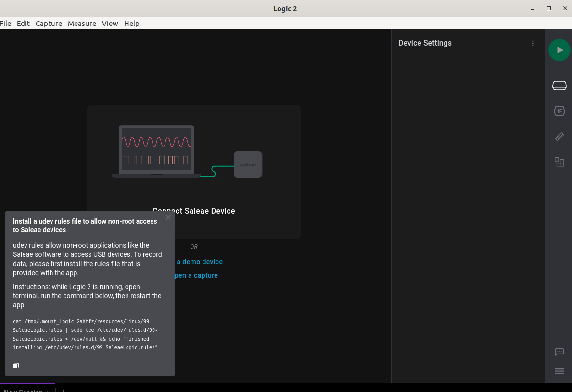Open Device Settings three-dot options menu

pyautogui.click(x=533, y=43)
